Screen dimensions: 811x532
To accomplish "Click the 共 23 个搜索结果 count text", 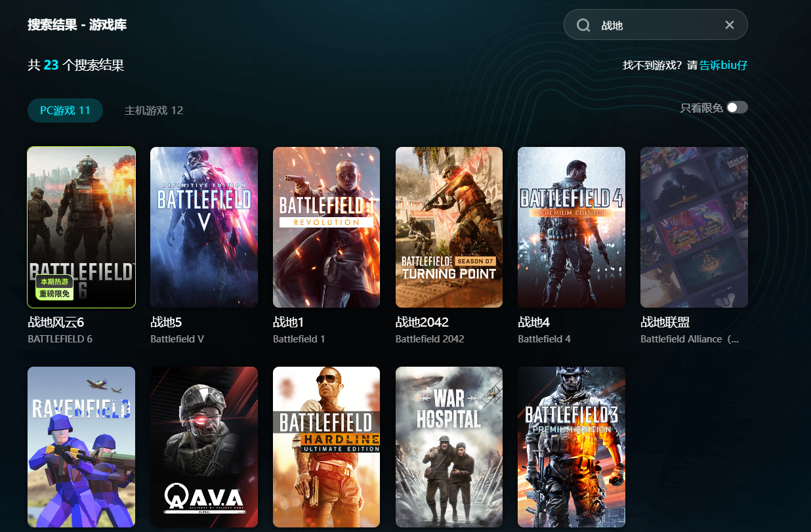I will point(76,65).
